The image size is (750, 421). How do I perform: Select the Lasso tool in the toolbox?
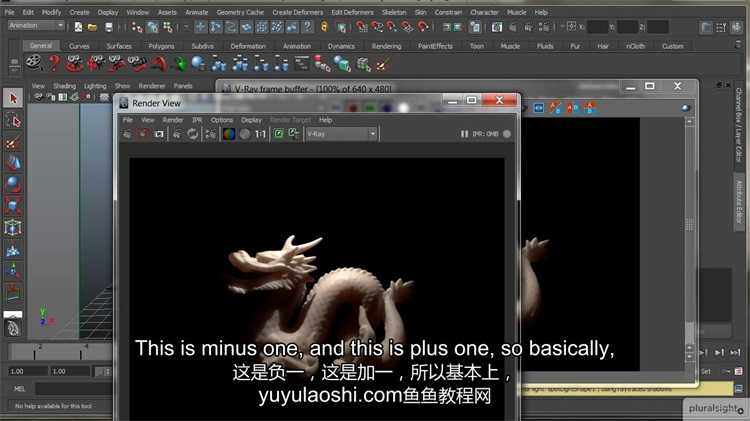click(13, 121)
